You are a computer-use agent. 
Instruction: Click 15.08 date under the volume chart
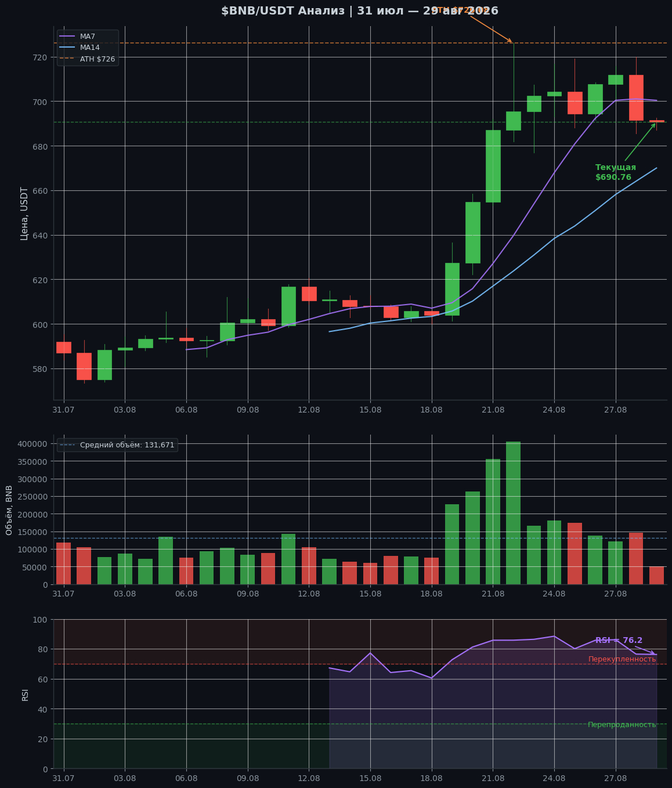pyautogui.click(x=370, y=594)
